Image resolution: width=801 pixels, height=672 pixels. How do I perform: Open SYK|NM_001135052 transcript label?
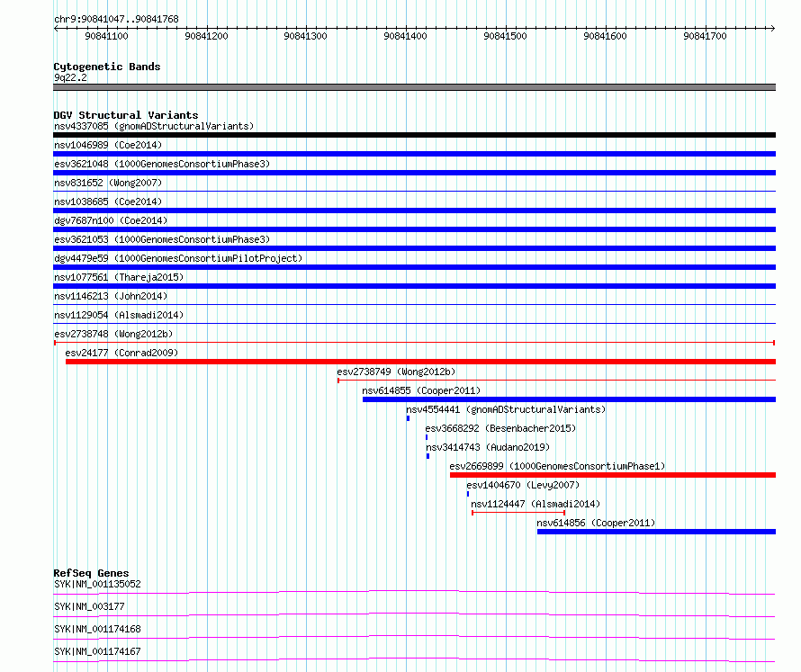click(97, 584)
